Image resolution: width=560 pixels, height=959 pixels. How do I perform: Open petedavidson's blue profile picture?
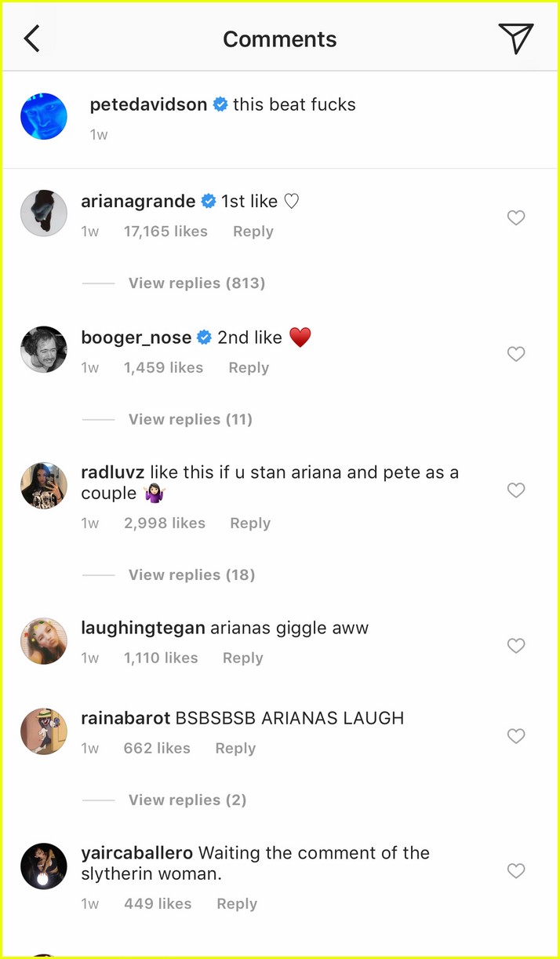(x=44, y=116)
